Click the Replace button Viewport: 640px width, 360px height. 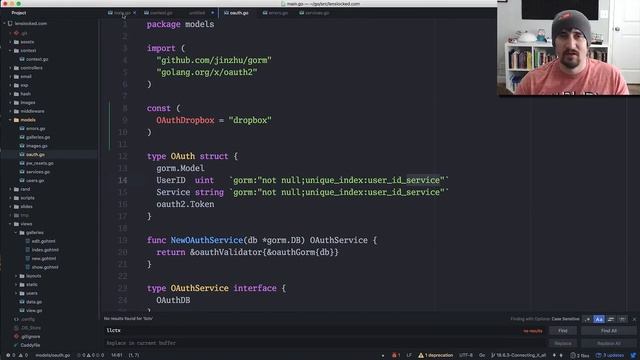point(563,343)
